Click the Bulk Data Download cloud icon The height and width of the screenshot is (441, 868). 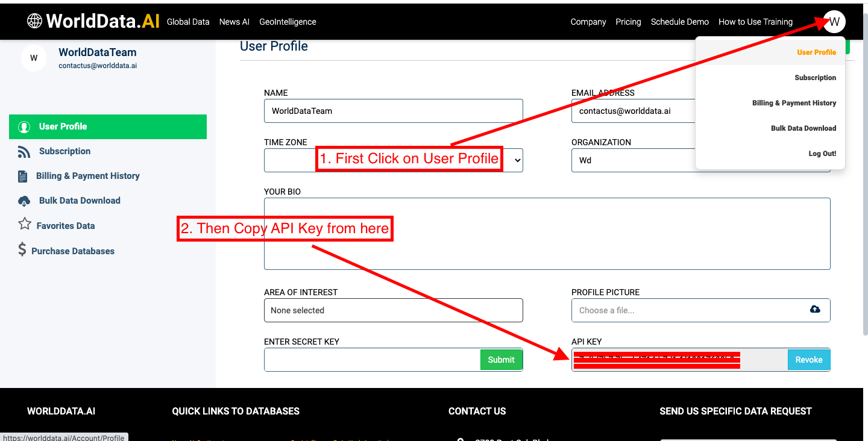coord(24,201)
